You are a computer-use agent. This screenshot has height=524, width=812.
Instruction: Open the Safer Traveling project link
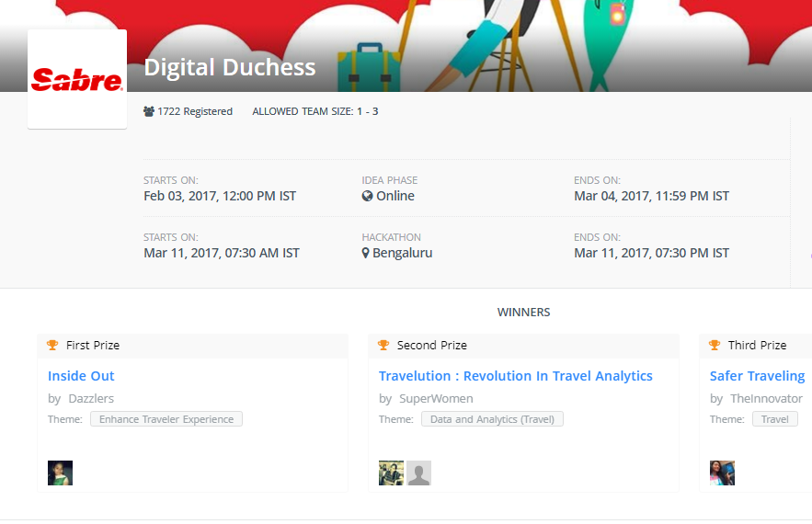757,376
